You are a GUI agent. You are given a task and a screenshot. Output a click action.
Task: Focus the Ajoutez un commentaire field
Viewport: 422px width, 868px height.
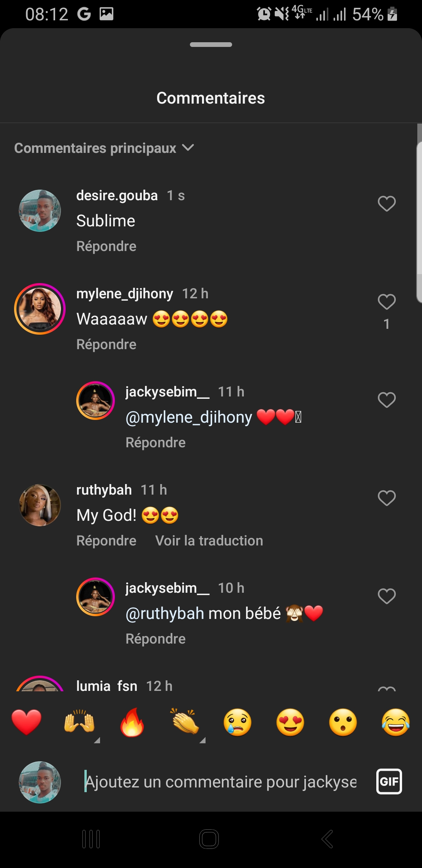tap(221, 782)
